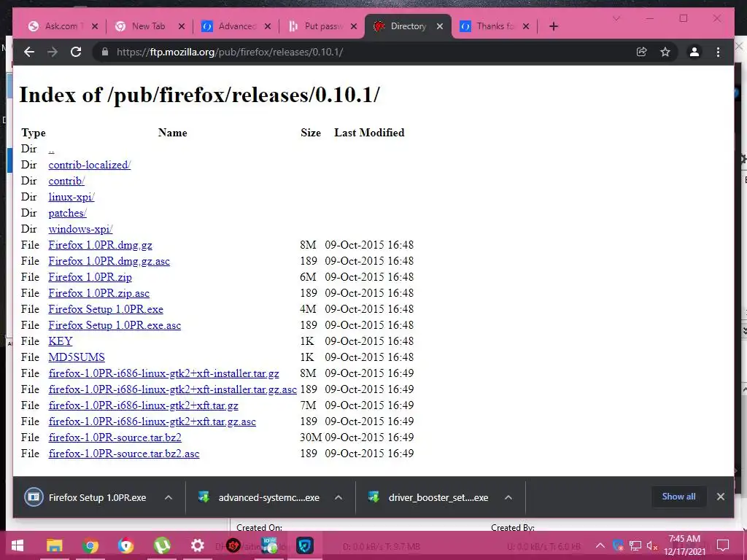Viewport: 747px width, 560px height.
Task: Download the gtk2+xft-installer.tar.gz.asc signature
Action: pos(172,389)
